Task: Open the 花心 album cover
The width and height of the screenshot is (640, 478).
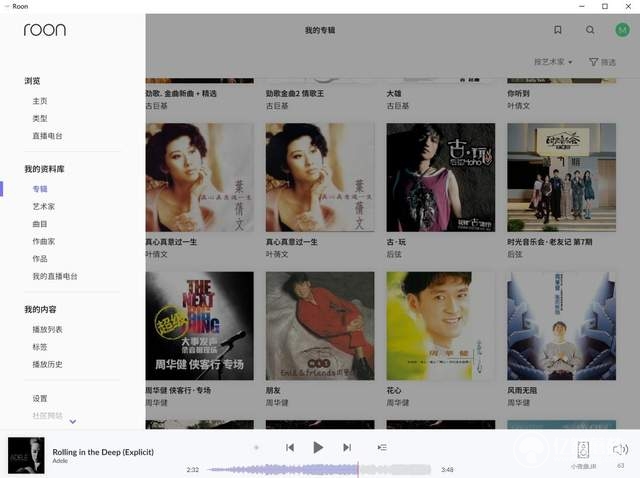Action: point(441,326)
